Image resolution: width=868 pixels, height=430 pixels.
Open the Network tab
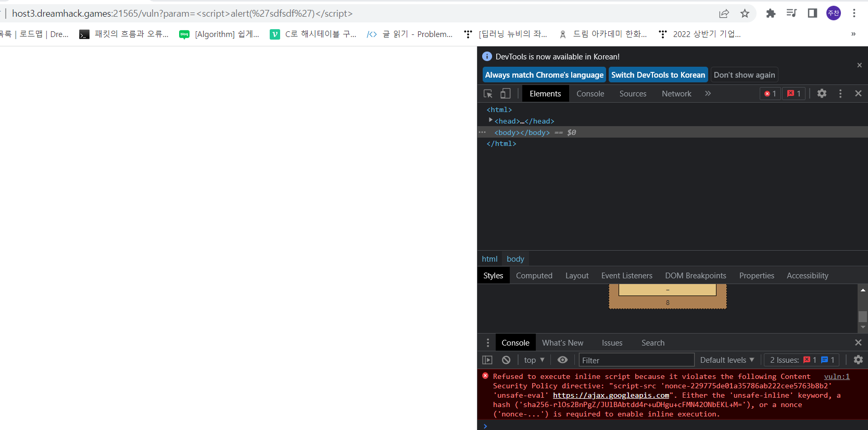[x=676, y=93]
